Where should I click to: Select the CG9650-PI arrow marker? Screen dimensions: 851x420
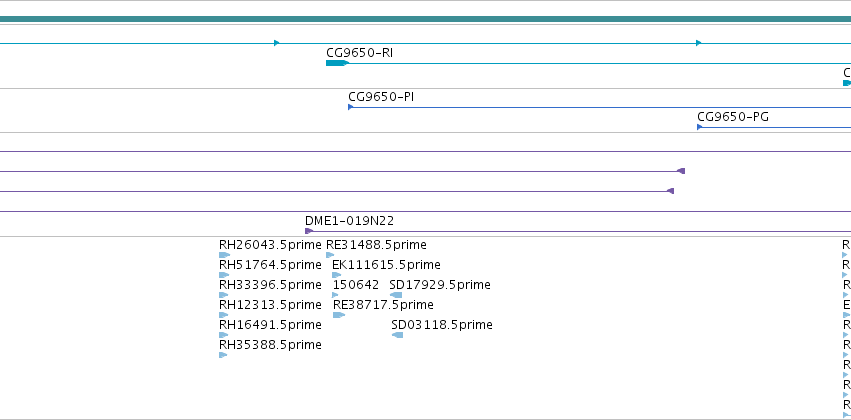(351, 107)
